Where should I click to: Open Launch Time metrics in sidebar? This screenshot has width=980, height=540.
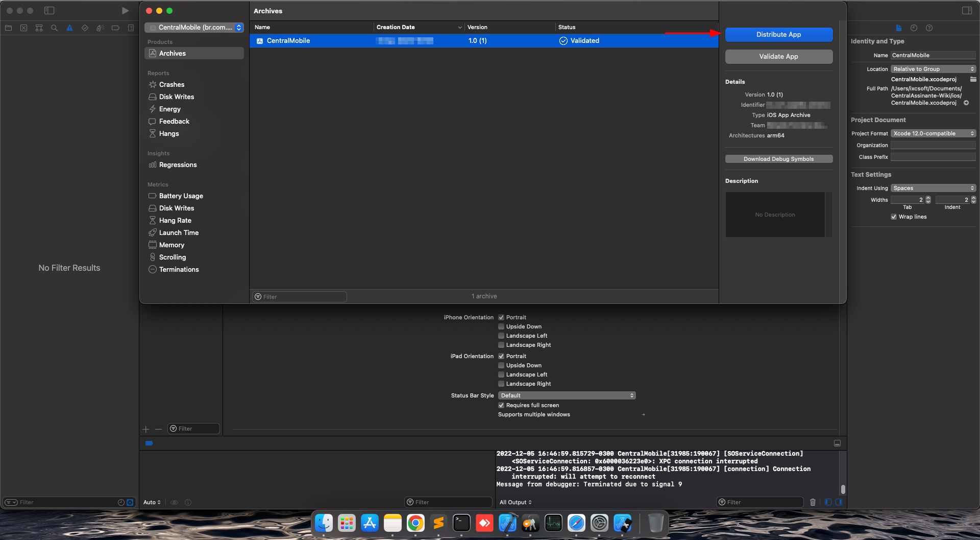[x=179, y=232]
